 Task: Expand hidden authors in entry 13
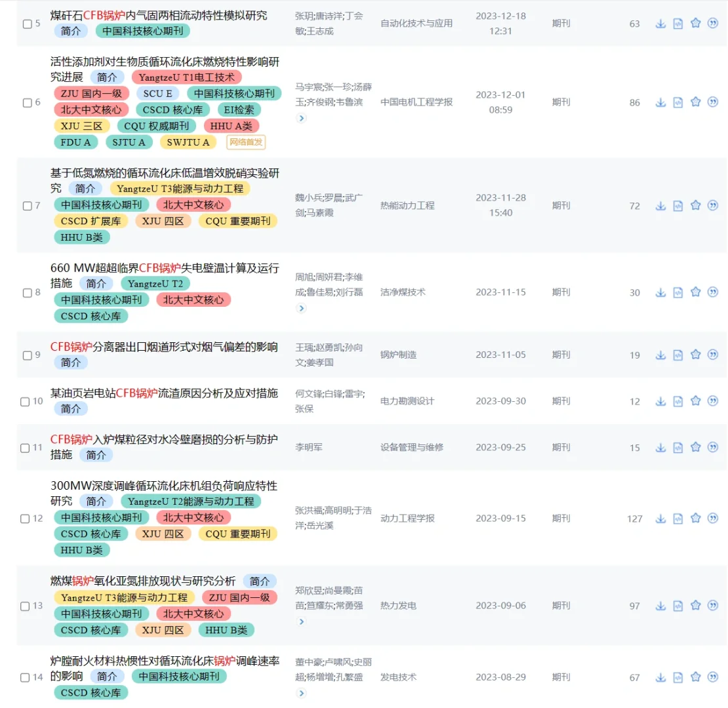point(301,621)
